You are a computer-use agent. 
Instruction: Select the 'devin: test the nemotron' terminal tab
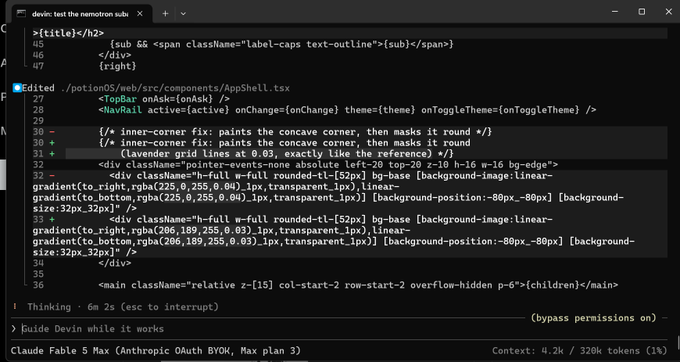(82, 14)
